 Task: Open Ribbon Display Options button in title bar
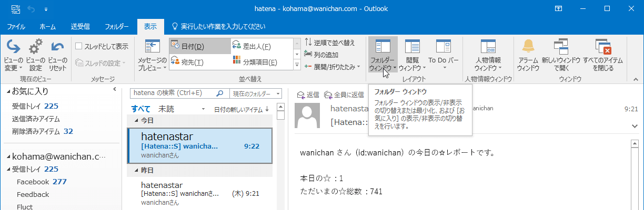559,9
